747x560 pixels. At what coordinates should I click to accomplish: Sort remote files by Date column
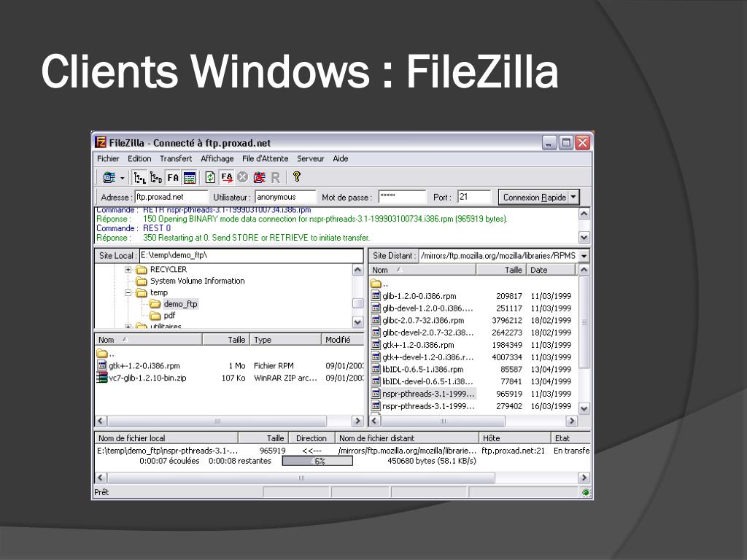coord(551,270)
